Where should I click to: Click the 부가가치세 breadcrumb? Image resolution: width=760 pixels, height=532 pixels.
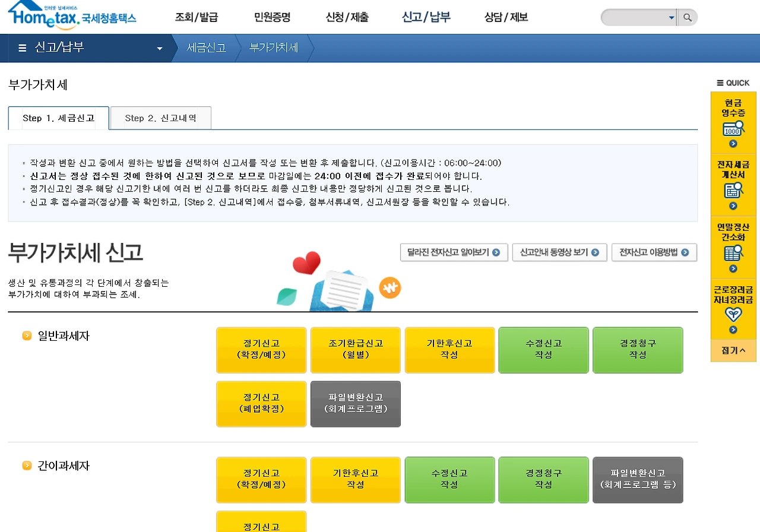(274, 48)
